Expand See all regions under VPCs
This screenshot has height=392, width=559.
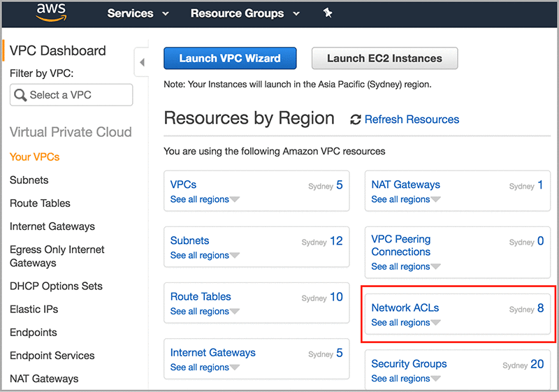pos(205,199)
